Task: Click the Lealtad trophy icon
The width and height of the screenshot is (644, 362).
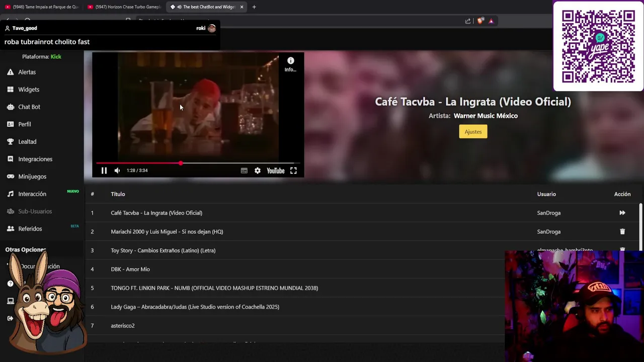Action: 10,142
